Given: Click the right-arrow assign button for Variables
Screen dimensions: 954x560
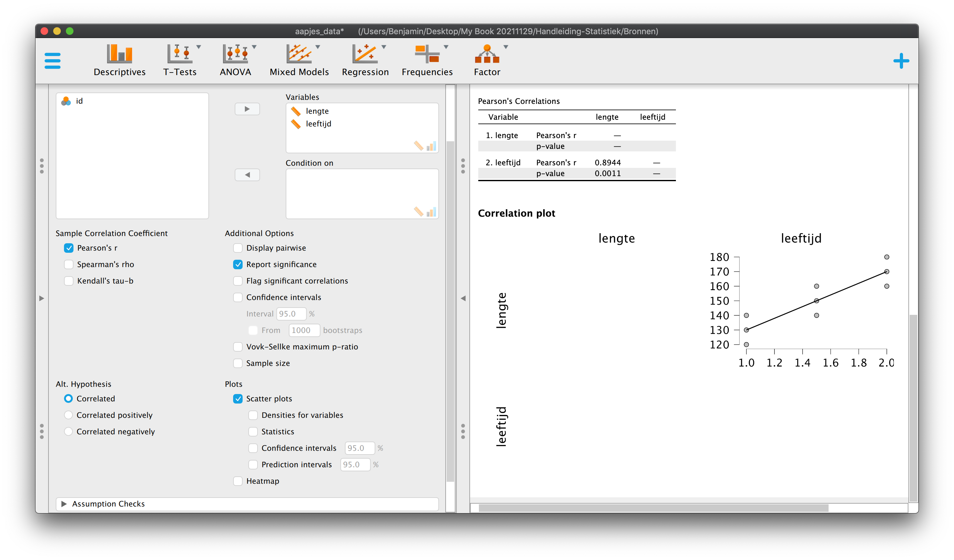Looking at the screenshot, I should point(247,109).
